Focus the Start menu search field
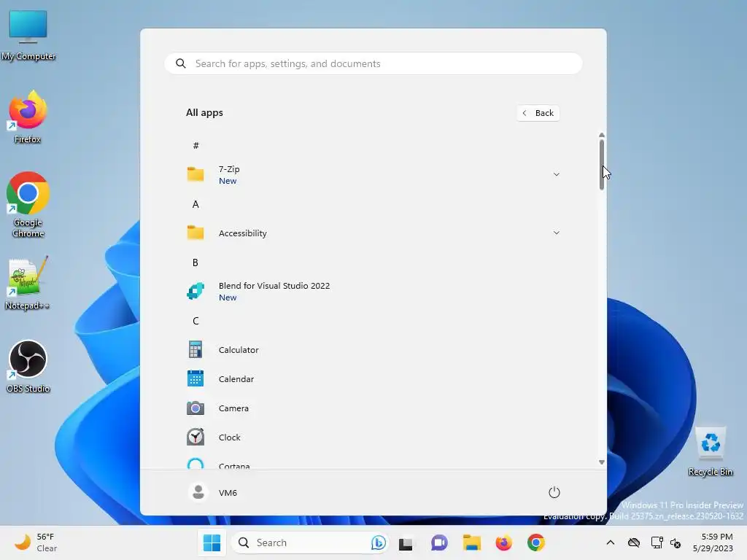Screen dimensions: 747x560 (x=373, y=64)
